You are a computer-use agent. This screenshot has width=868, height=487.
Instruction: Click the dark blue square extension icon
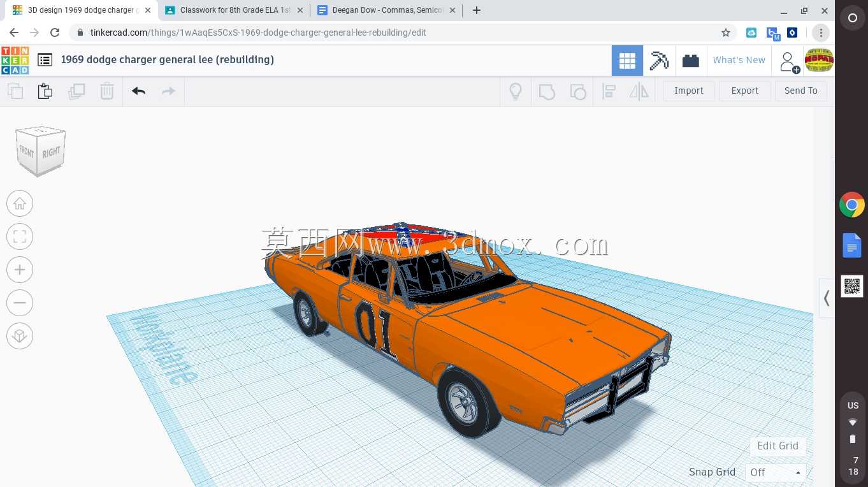click(792, 33)
